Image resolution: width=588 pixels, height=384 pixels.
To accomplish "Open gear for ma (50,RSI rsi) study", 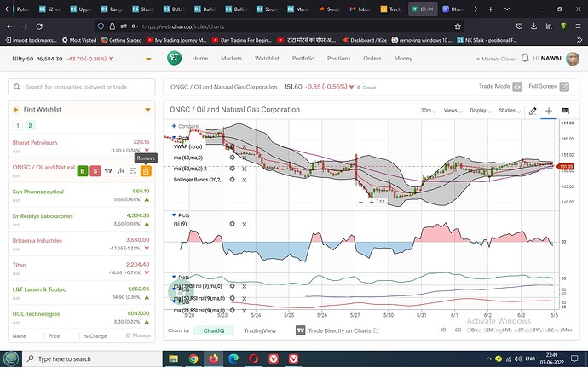I will point(232,298).
